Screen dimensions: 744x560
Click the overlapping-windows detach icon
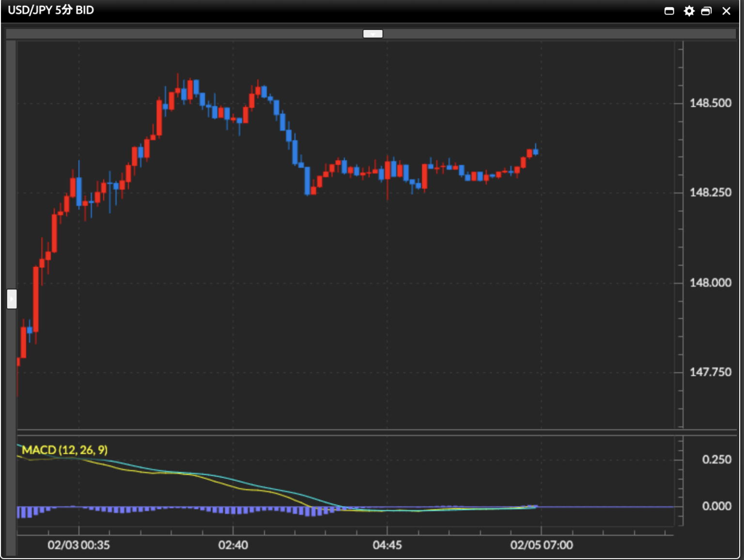[x=707, y=11]
